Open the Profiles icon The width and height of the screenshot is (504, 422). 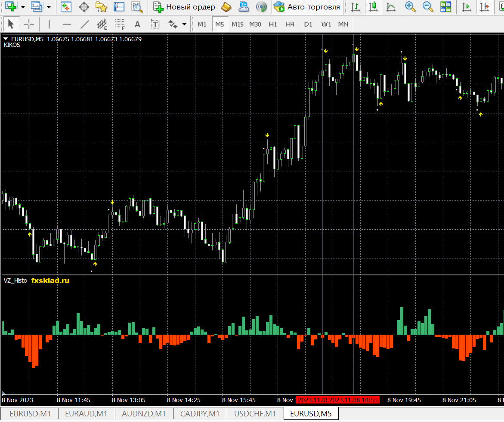36,7
